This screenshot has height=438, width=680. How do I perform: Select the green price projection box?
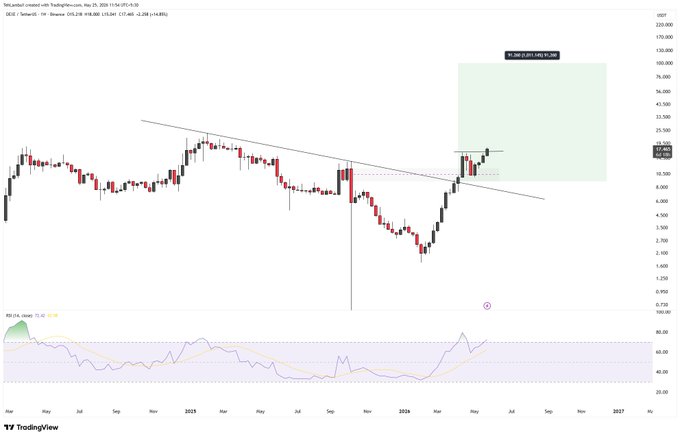tap(532, 122)
